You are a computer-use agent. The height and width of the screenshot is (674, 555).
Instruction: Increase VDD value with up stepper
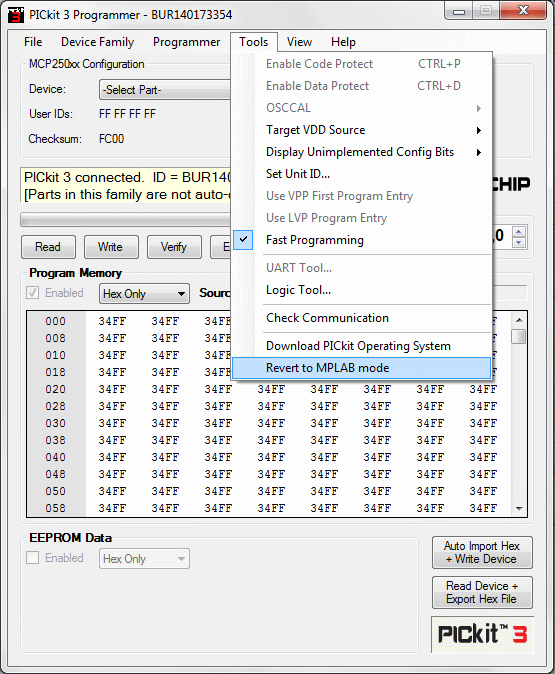519,232
